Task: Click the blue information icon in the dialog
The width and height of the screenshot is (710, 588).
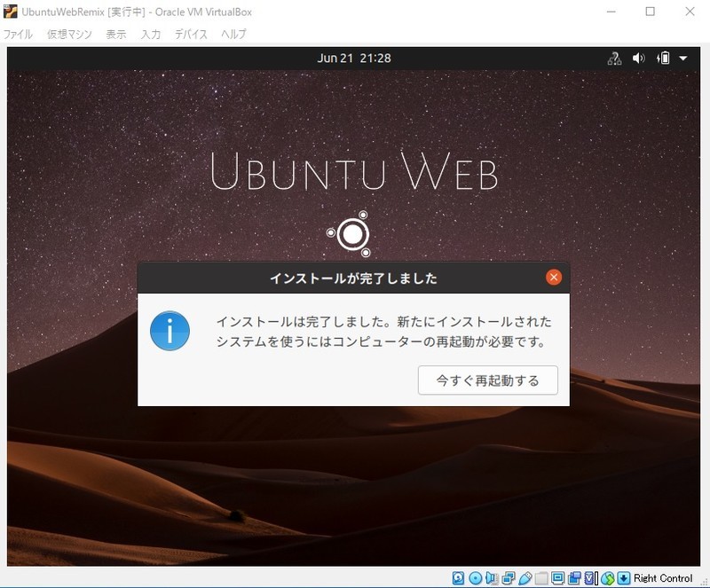Action: point(170,331)
